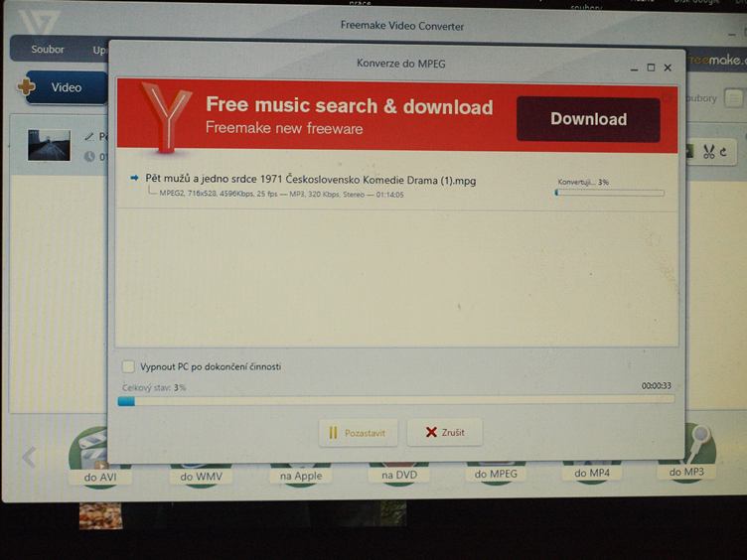Click the red Download ad button
Image resolution: width=747 pixels, height=560 pixels.
coord(588,119)
